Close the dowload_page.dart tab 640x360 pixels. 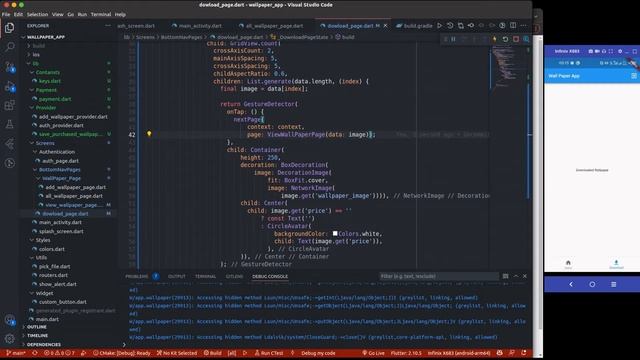coord(385,25)
